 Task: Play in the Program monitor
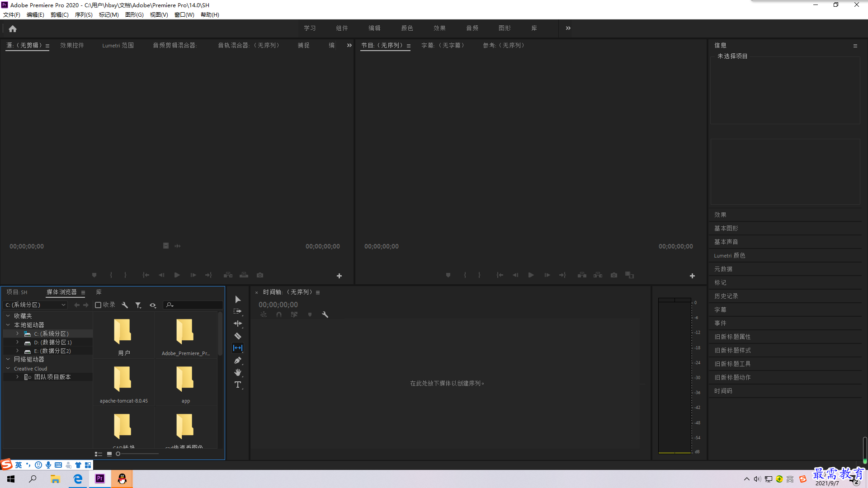click(x=531, y=275)
